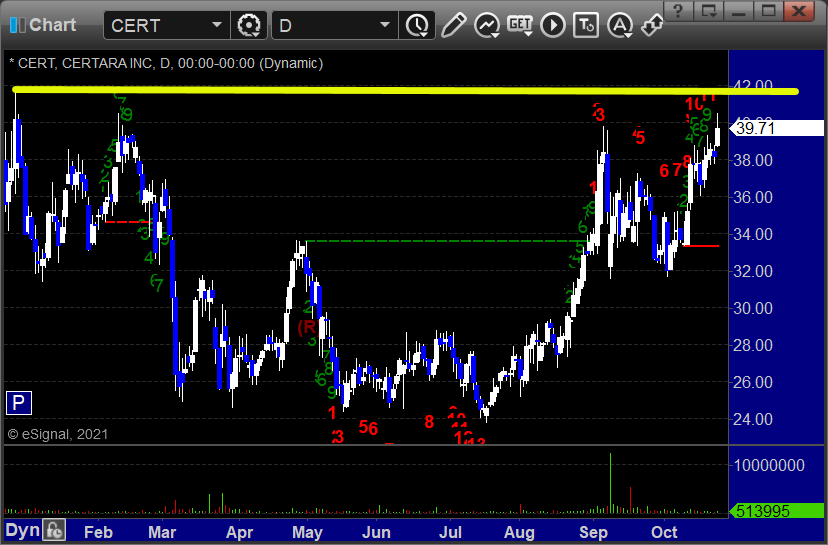Open the studies chart-line menu
This screenshot has width=828, height=545.
click(487, 25)
